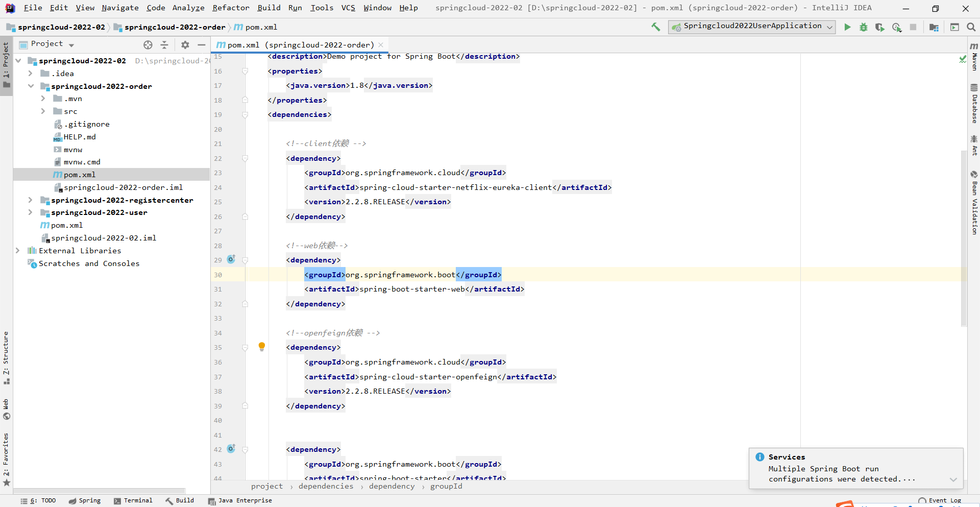
Task: Open the Refactor menu
Action: pos(231,8)
